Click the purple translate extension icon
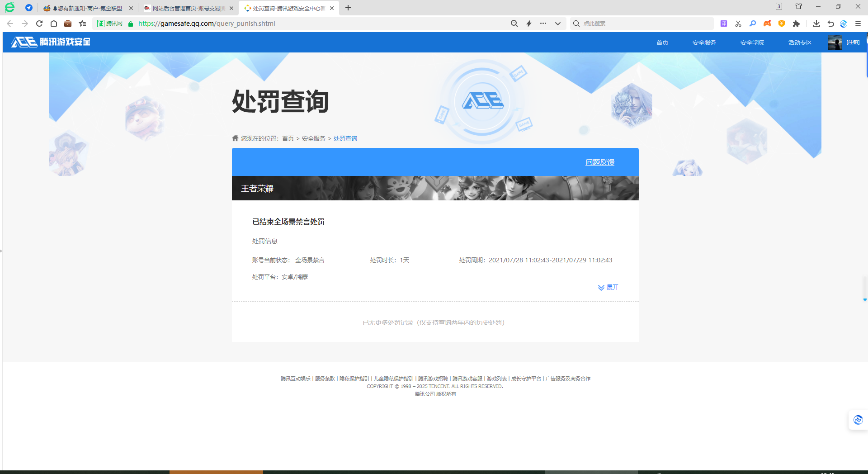The image size is (868, 474). click(724, 24)
